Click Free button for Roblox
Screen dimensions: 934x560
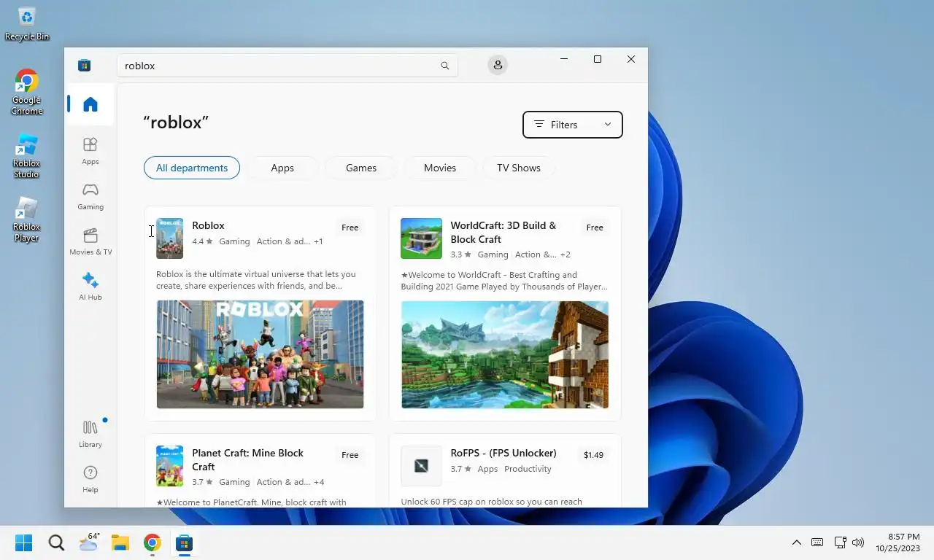coord(350,227)
